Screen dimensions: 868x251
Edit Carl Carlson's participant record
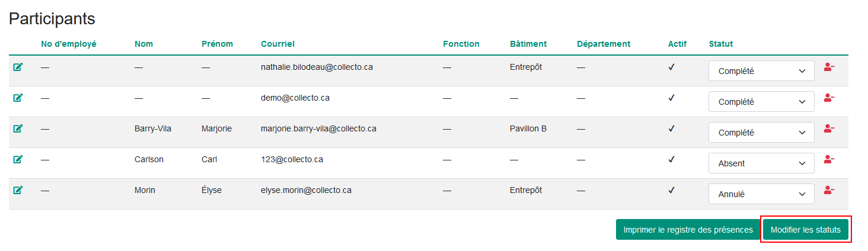[18, 160]
